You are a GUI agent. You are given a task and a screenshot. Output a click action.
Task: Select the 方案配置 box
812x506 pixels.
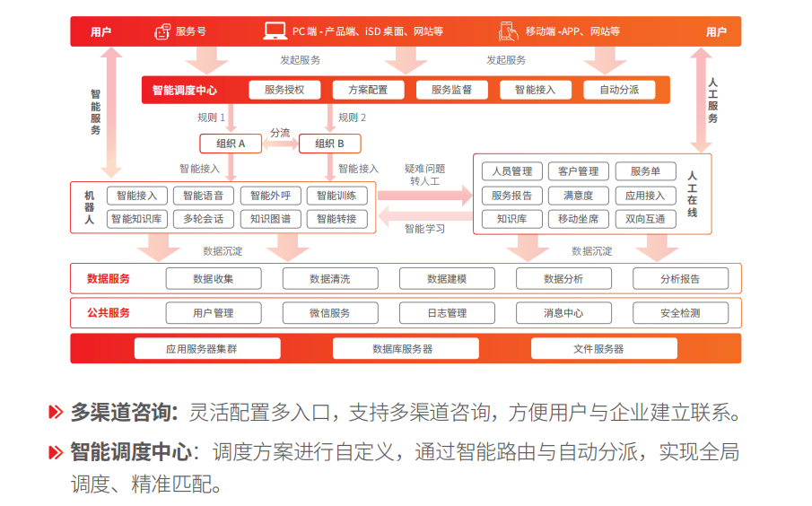(368, 90)
